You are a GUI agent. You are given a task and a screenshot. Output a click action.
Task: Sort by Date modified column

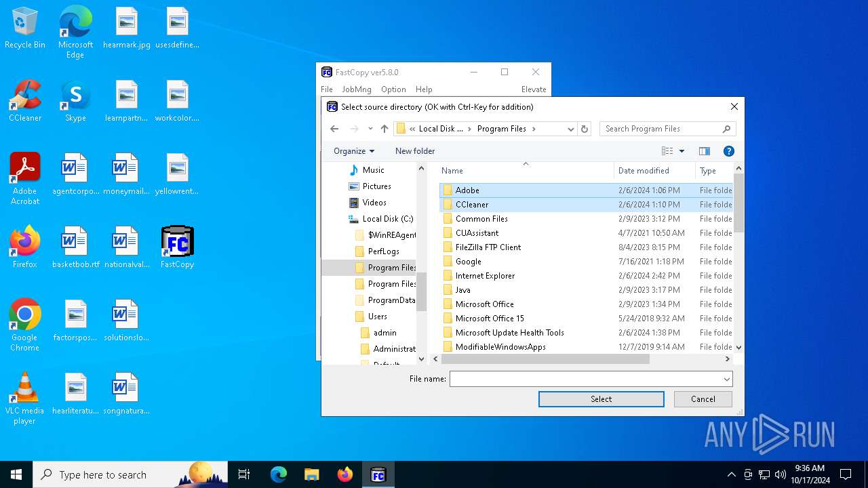click(655, 171)
